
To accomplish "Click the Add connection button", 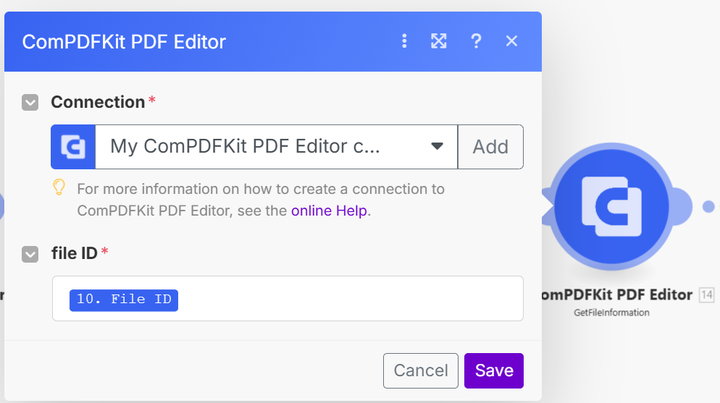I will point(490,147).
